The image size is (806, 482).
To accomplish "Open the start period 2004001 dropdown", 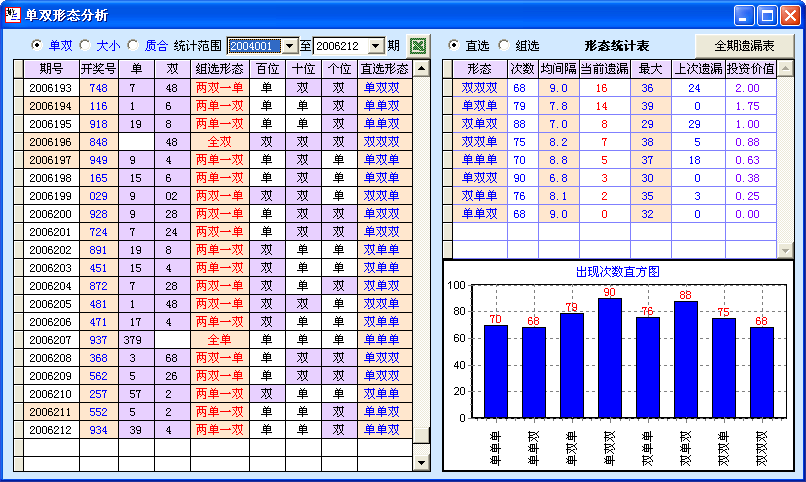I will tap(290, 46).
